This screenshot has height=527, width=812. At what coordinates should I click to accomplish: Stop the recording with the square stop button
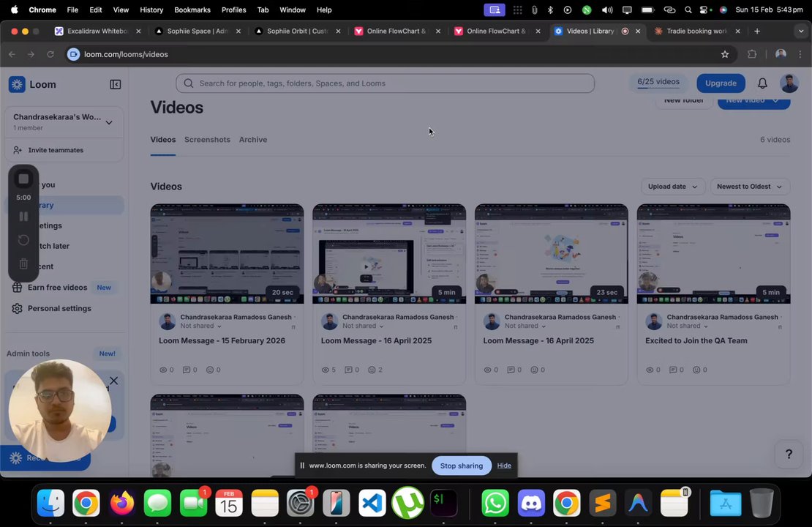pyautogui.click(x=23, y=179)
